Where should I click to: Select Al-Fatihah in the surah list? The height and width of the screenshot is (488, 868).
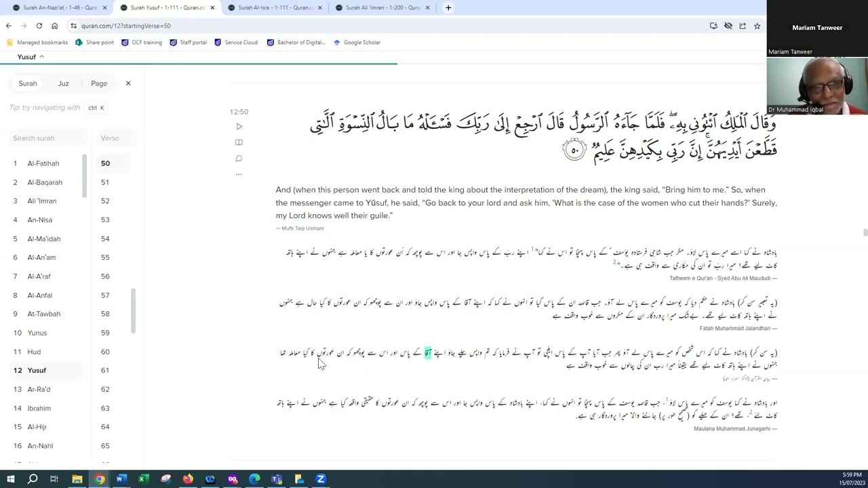[45, 163]
